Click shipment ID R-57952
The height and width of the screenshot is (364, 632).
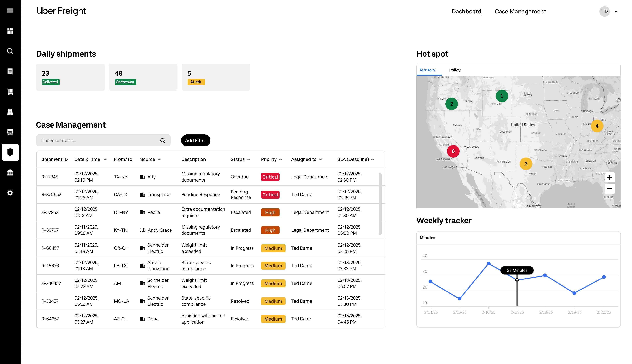pos(50,212)
